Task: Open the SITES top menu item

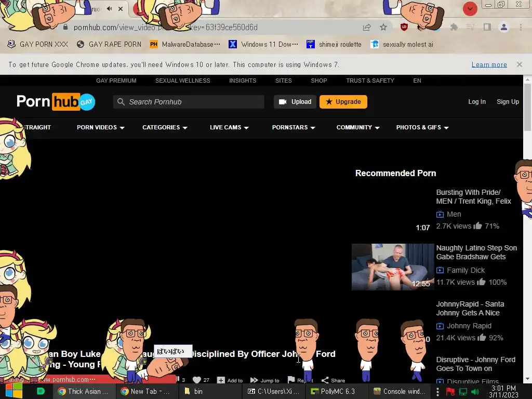Action: pos(283,81)
